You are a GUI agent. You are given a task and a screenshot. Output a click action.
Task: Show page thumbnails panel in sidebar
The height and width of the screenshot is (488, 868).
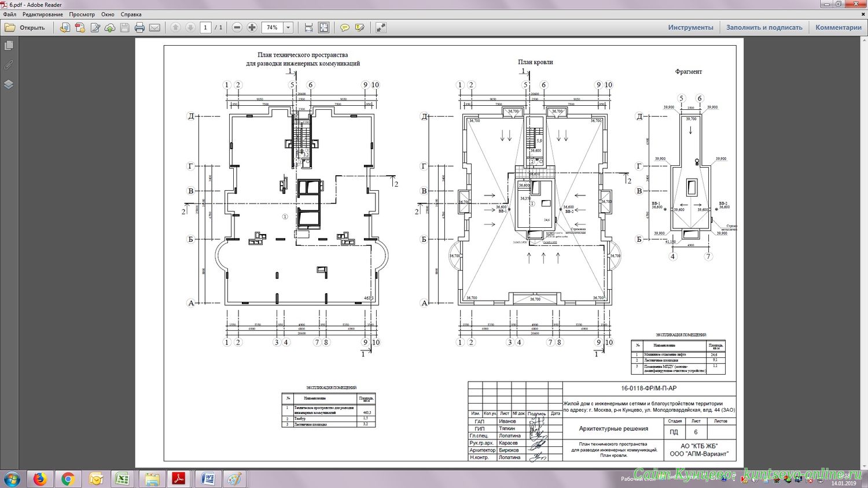(x=9, y=45)
